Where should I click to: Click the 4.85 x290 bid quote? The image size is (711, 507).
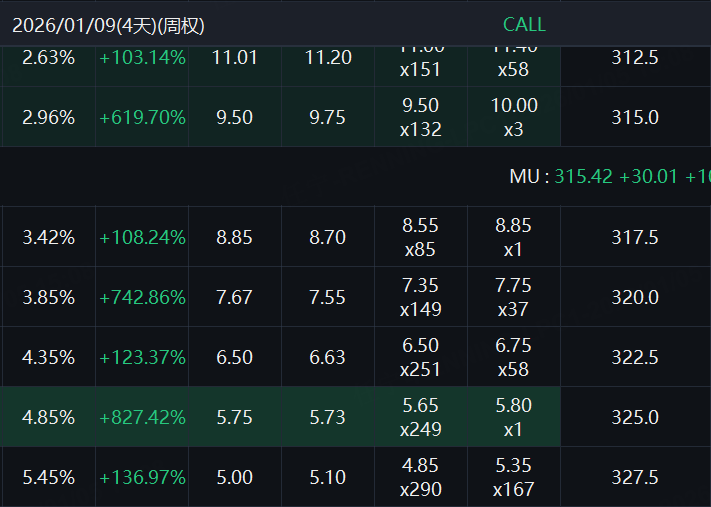421,477
